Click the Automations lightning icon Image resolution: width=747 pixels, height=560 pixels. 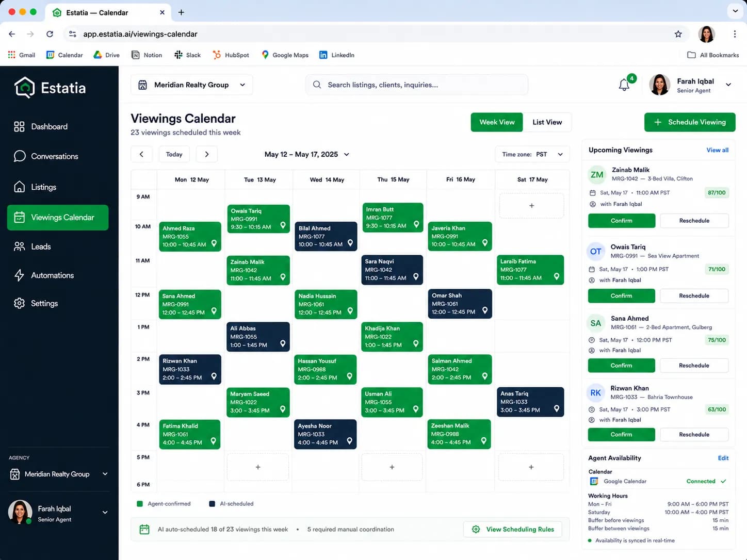coord(19,275)
